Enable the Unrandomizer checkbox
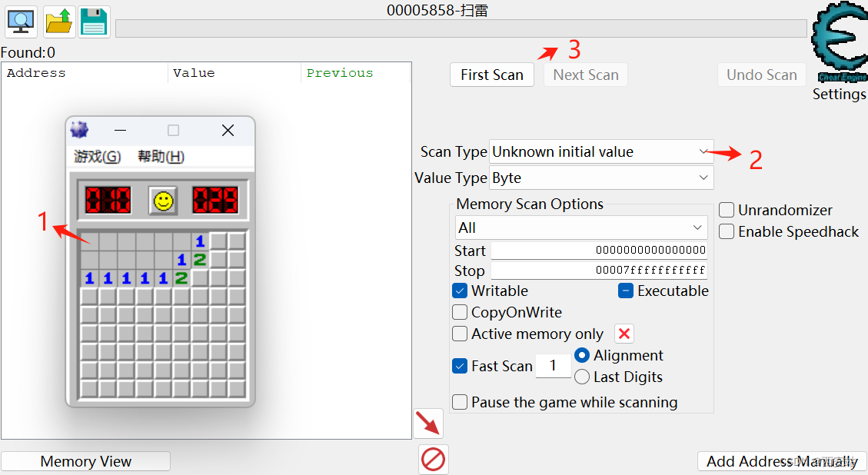 727,210
